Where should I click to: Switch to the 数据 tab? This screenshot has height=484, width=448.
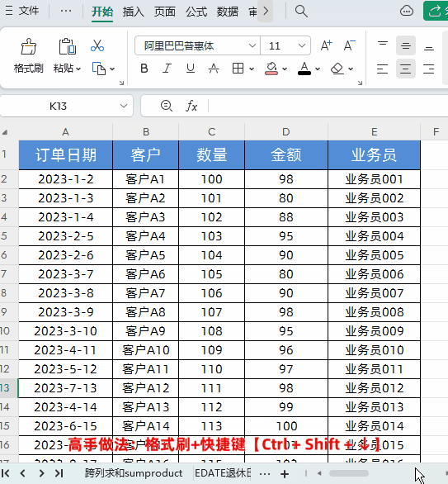[x=228, y=12]
